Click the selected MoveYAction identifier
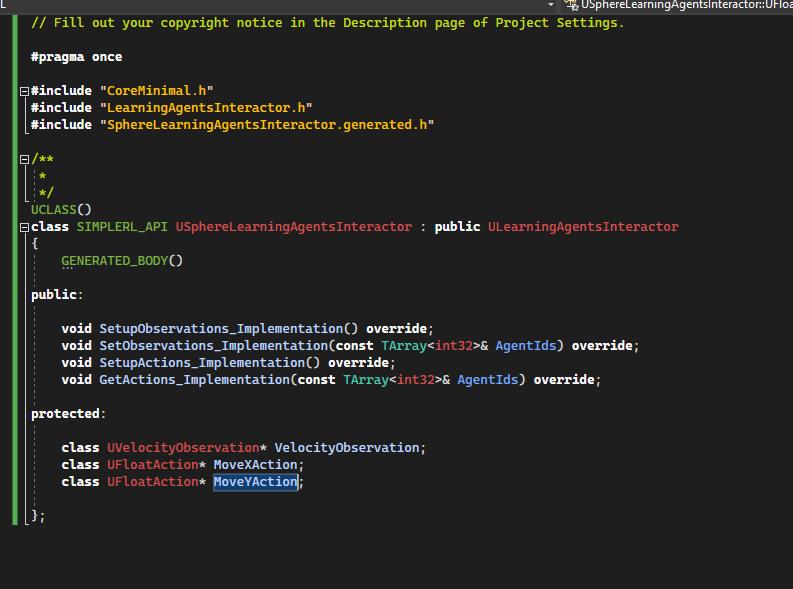The height and width of the screenshot is (589, 793). pos(255,482)
